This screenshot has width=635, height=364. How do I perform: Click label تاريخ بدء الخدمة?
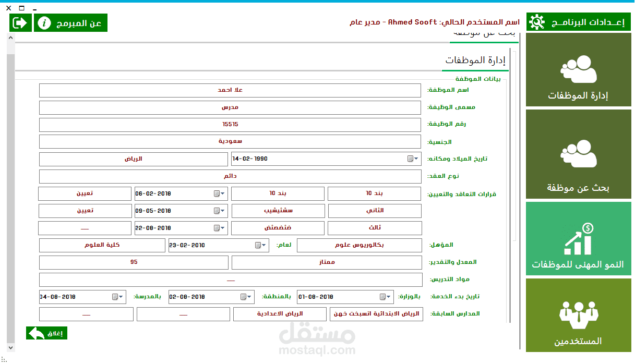(x=455, y=297)
